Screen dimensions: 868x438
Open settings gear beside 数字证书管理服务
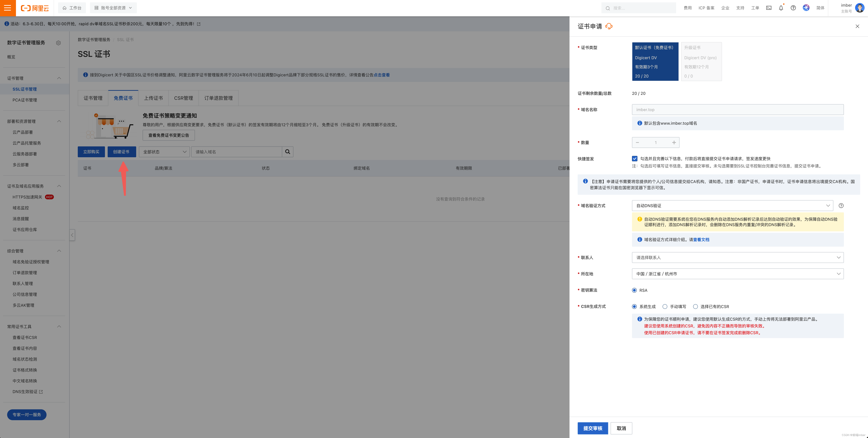point(58,43)
